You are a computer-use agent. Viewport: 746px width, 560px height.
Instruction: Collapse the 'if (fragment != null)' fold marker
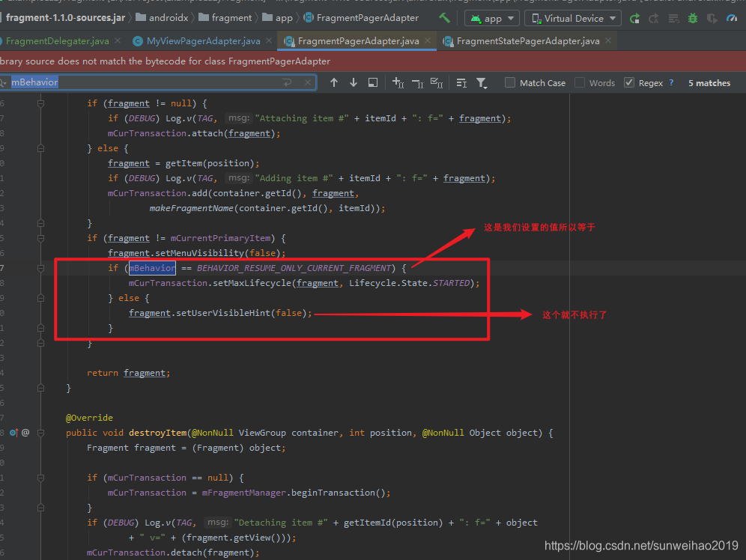click(x=41, y=103)
